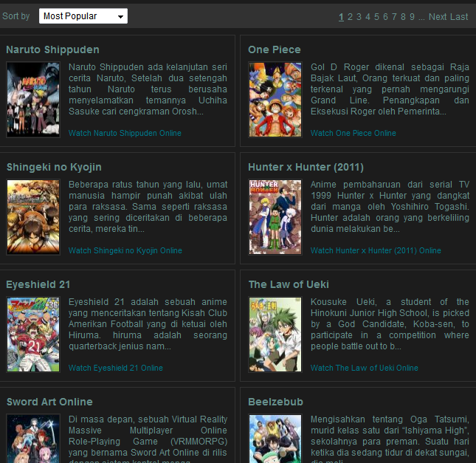This screenshot has width=476, height=463.
Task: Open the Naruto Shippuden title
Action: click(x=53, y=49)
